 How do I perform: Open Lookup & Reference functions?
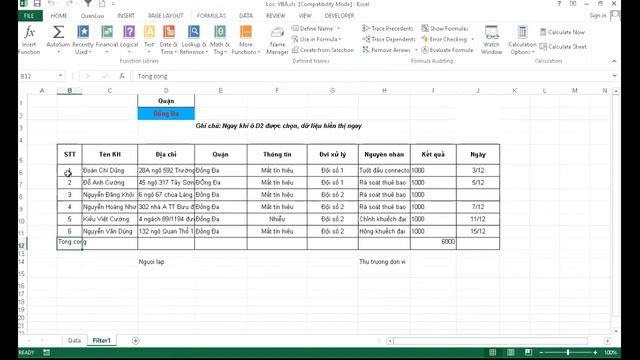pos(194,40)
